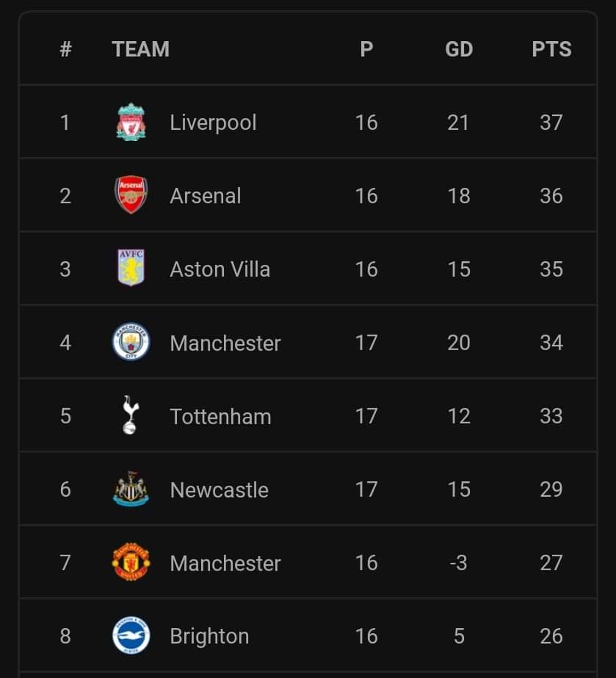Sort by the P matches played header
Viewport: 616px width, 678px height.
point(366,49)
